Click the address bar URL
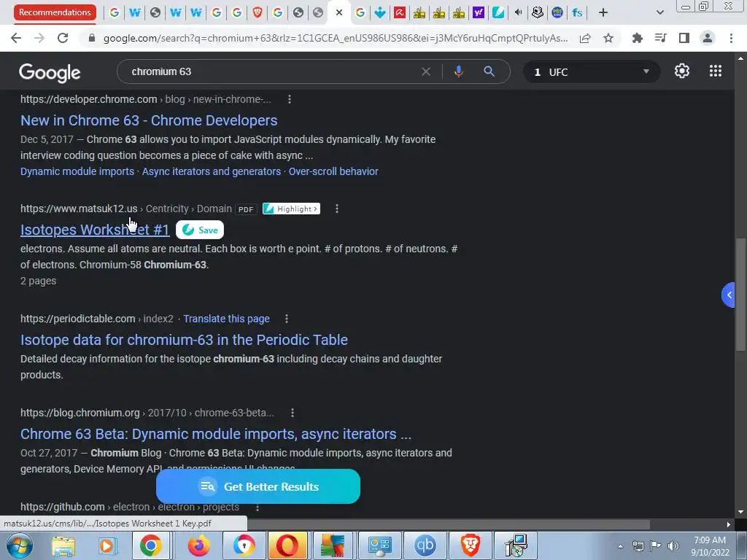The height and width of the screenshot is (560, 747). 336,38
